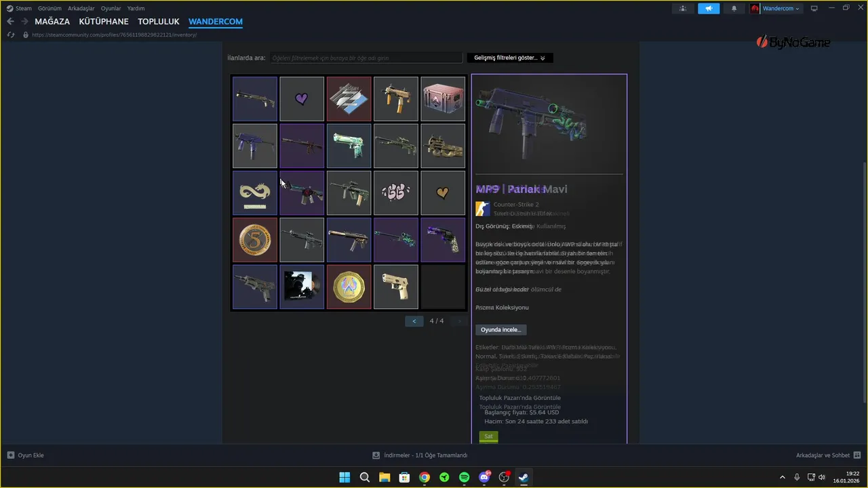This screenshot has width=868, height=488.
Task: Click the page URL address
Action: coord(114,35)
